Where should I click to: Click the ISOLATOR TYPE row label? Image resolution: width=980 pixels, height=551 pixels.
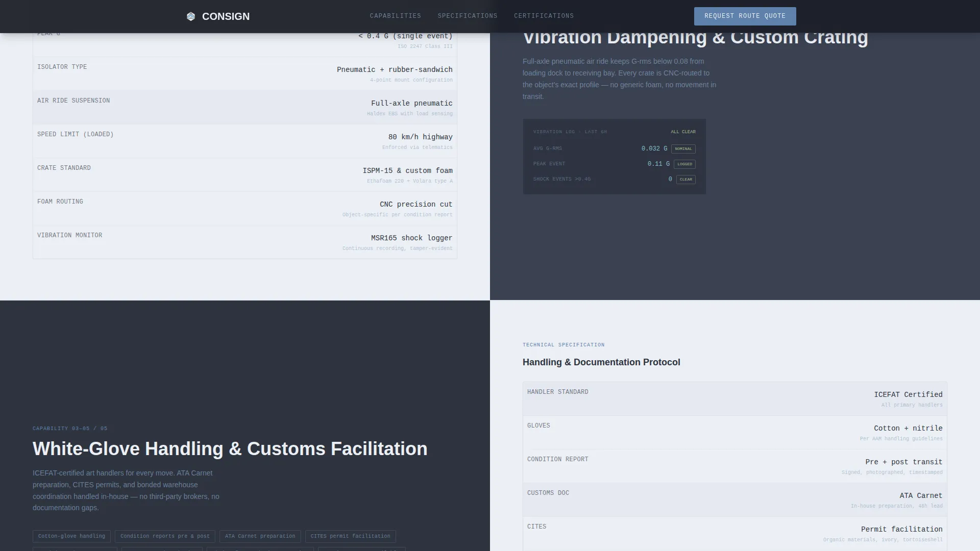click(x=62, y=67)
